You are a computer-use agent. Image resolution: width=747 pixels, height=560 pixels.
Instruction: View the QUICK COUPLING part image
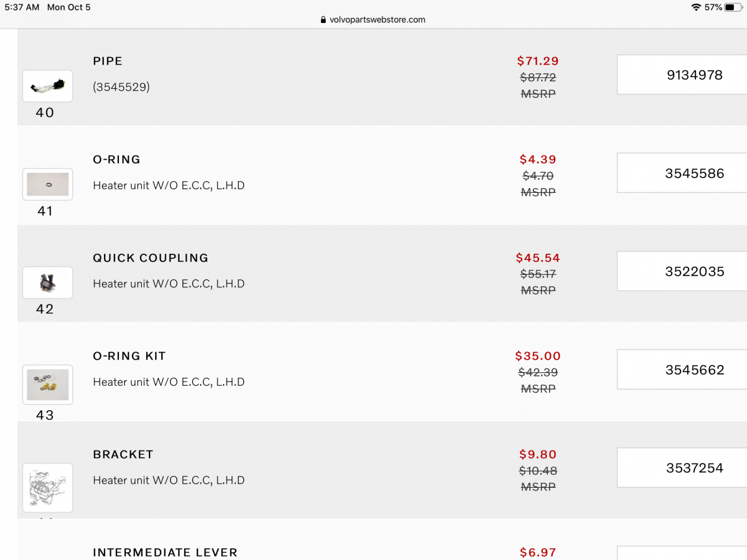coord(47,282)
